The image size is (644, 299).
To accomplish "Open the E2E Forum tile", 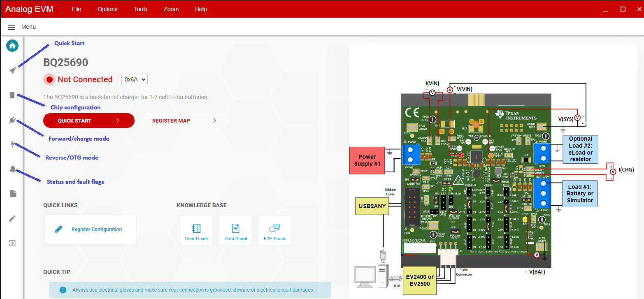I will (x=274, y=231).
